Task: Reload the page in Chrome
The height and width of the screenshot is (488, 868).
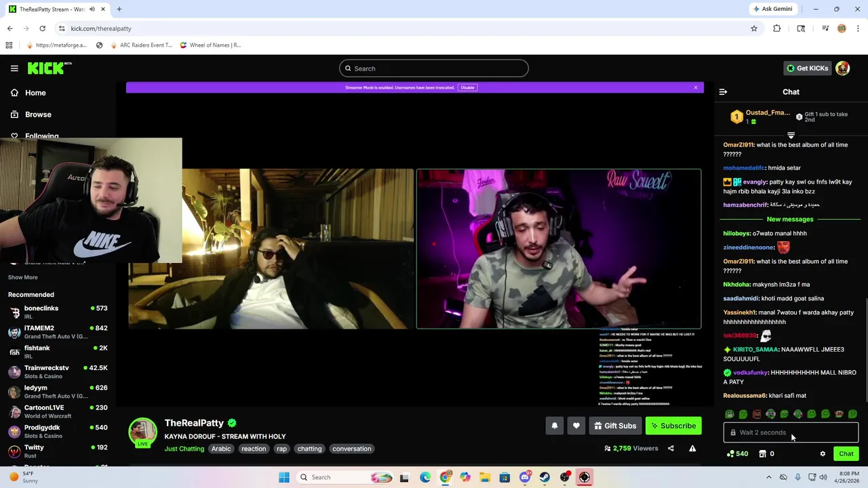Action: coord(42,28)
